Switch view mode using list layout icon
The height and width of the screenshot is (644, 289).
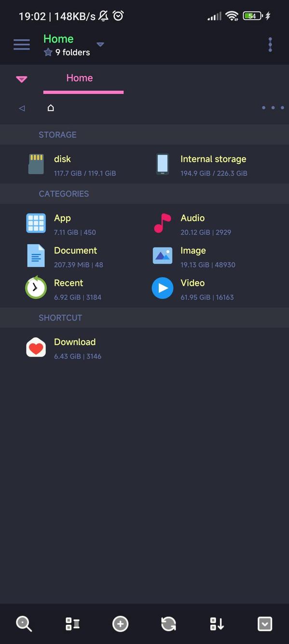(72, 624)
